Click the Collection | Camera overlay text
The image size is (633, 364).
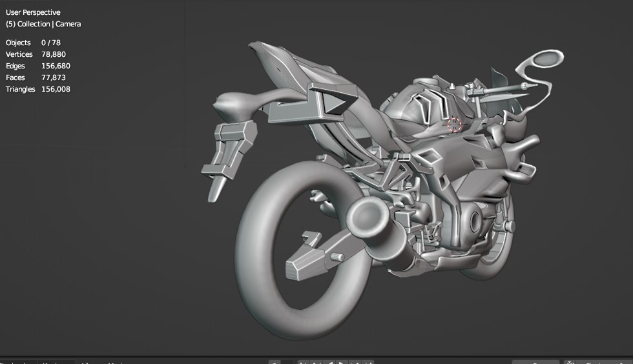[x=43, y=24]
